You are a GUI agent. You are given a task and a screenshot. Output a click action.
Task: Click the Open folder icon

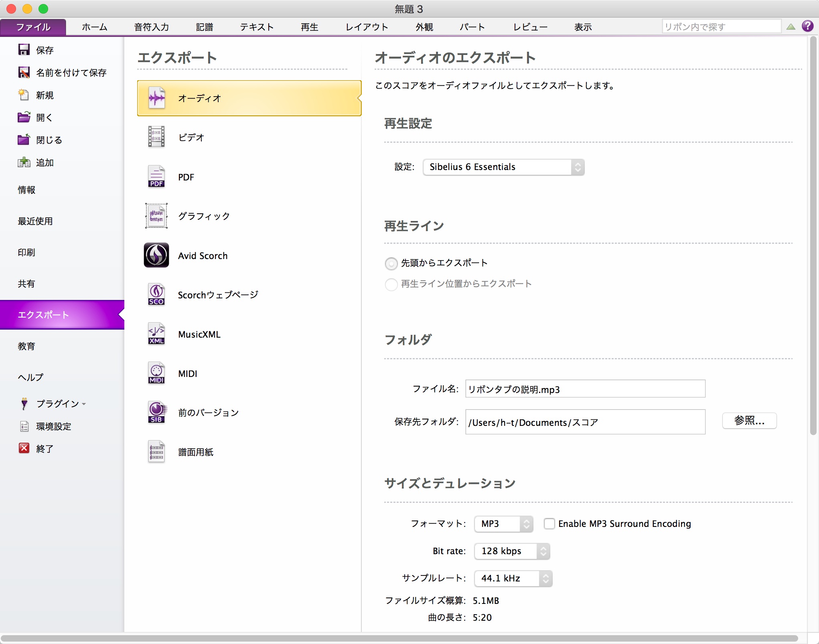pos(24,117)
